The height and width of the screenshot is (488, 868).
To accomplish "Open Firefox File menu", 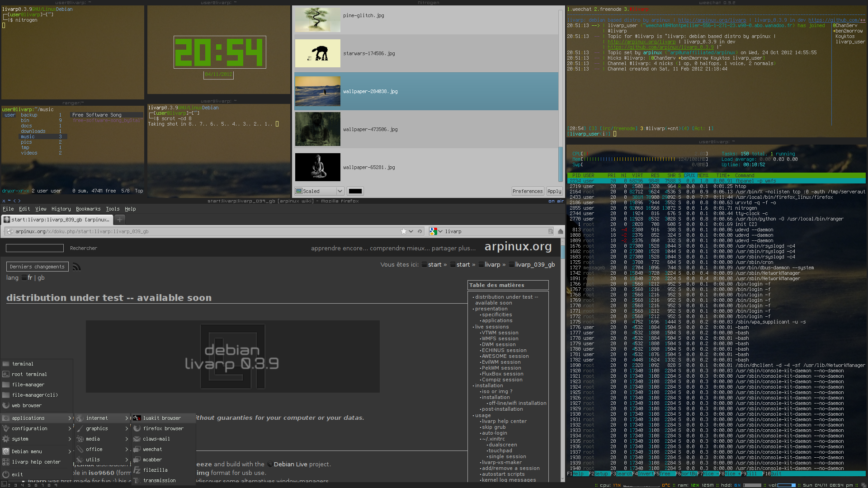I will [8, 209].
